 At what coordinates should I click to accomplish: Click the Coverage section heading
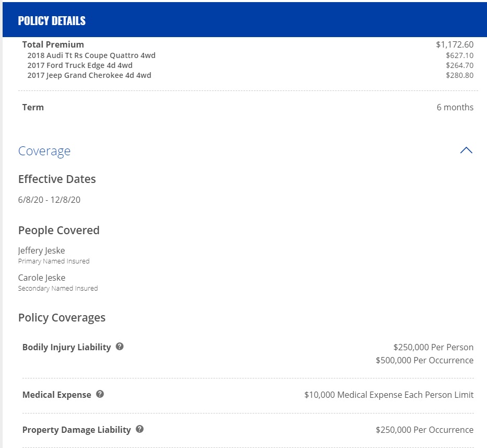44,151
